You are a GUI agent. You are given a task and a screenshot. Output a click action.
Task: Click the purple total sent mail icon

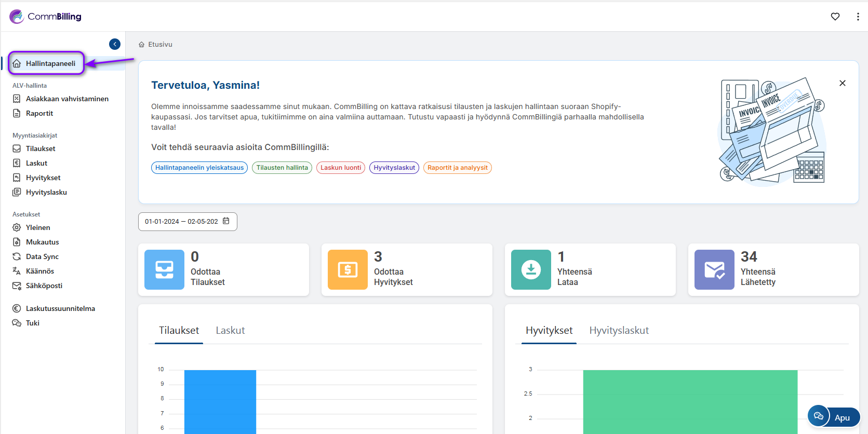[714, 269]
